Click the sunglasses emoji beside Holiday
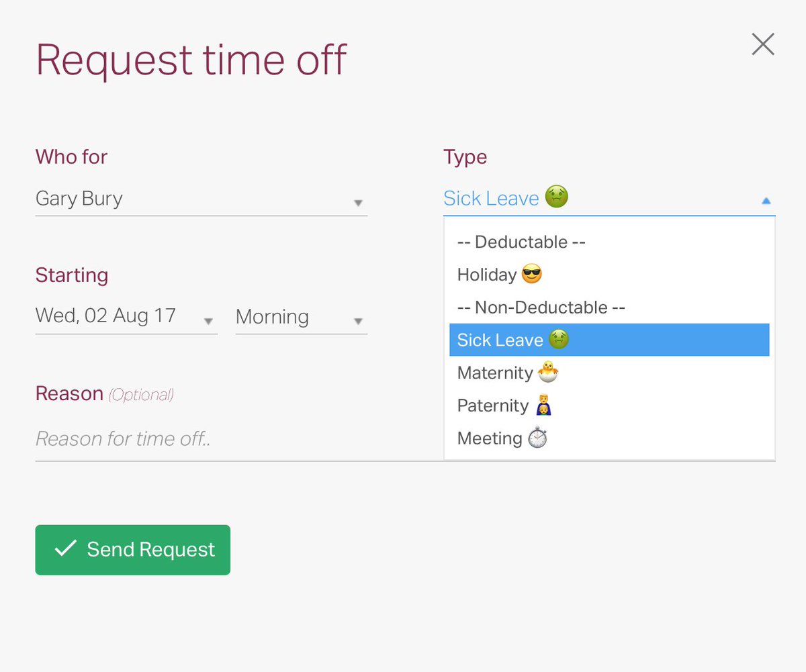Screen dimensions: 806x672 [531, 274]
